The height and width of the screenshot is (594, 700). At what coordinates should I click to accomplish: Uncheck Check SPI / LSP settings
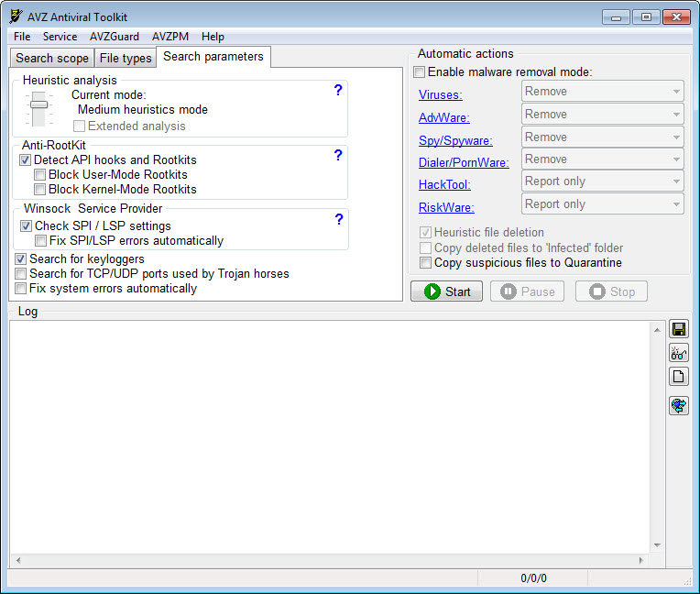(26, 226)
